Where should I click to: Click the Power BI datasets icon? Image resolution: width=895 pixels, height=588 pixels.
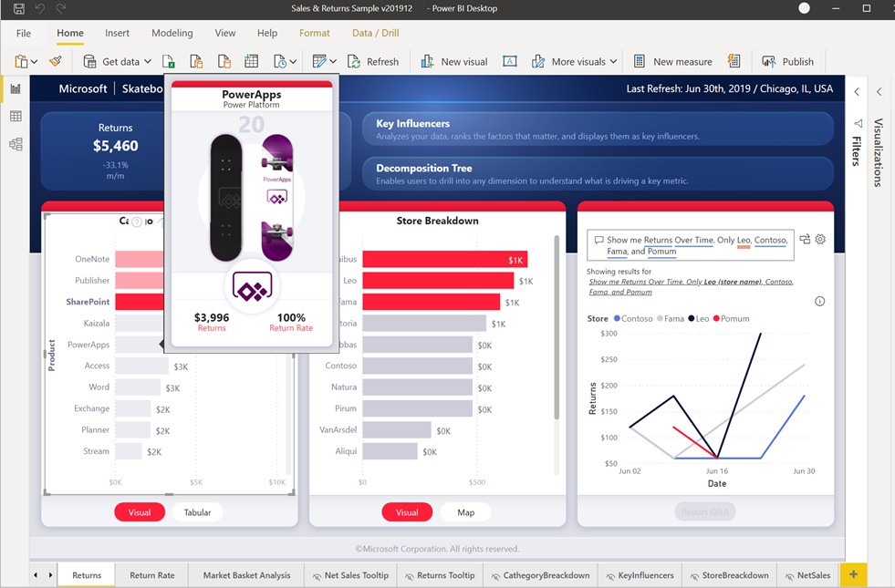click(196, 62)
